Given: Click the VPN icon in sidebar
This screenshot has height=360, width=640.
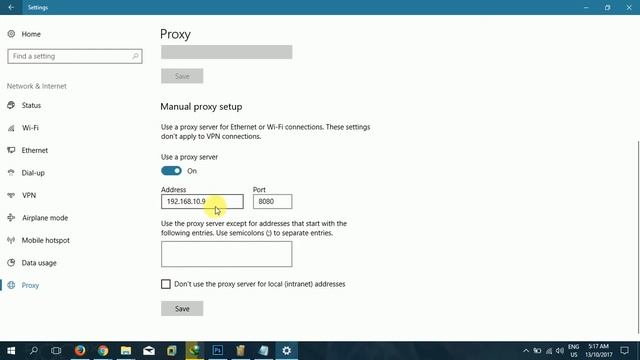Looking at the screenshot, I should click(11, 195).
